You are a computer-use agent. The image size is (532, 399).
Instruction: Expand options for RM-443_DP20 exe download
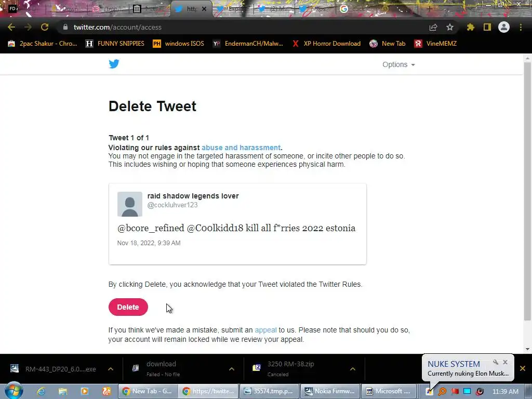coord(111,369)
